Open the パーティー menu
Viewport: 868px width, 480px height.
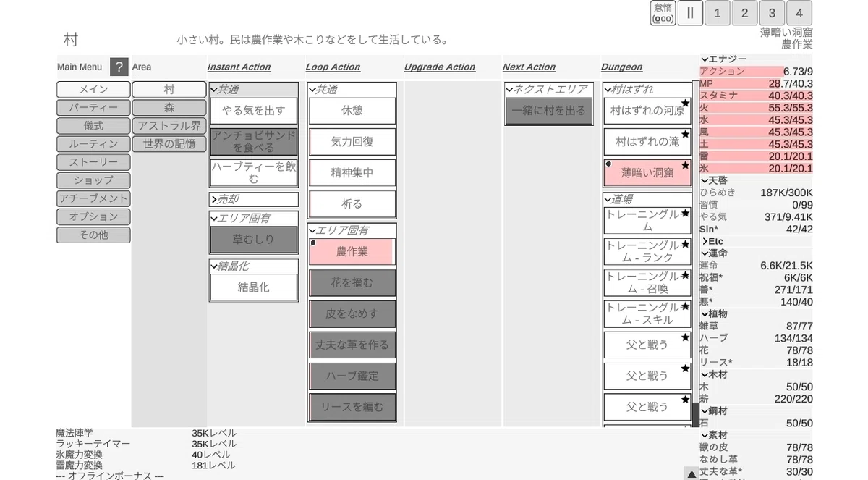(93, 108)
